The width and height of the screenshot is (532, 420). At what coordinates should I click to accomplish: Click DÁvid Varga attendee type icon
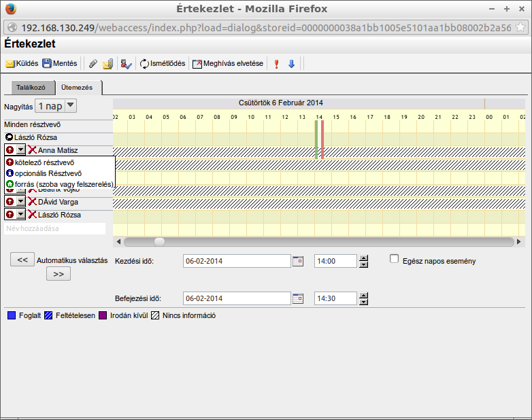coord(10,202)
